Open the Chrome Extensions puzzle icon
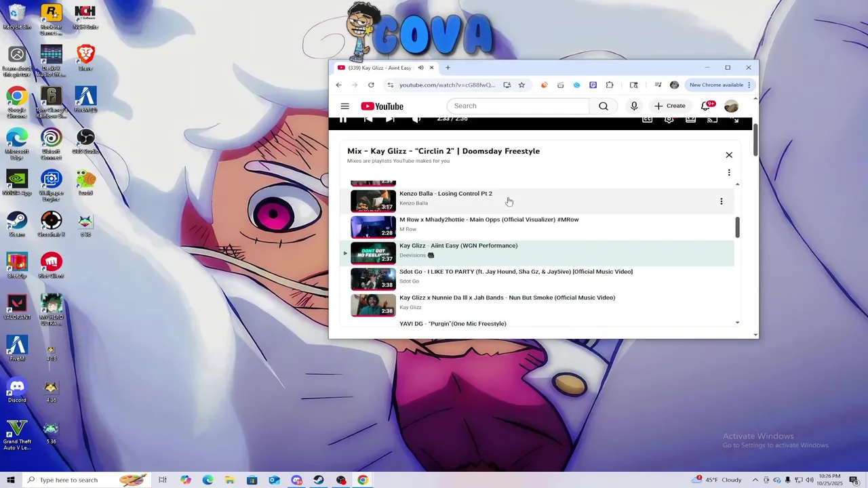The image size is (868, 488). point(610,85)
